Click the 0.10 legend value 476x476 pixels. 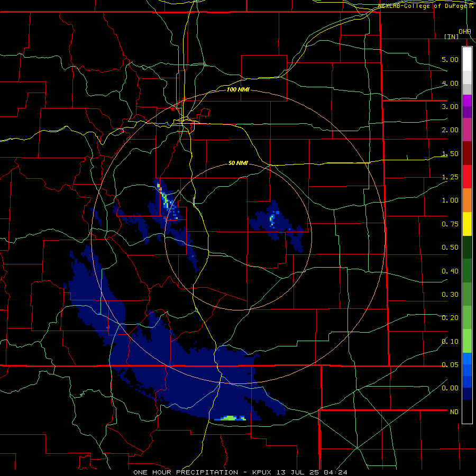[x=450, y=342]
